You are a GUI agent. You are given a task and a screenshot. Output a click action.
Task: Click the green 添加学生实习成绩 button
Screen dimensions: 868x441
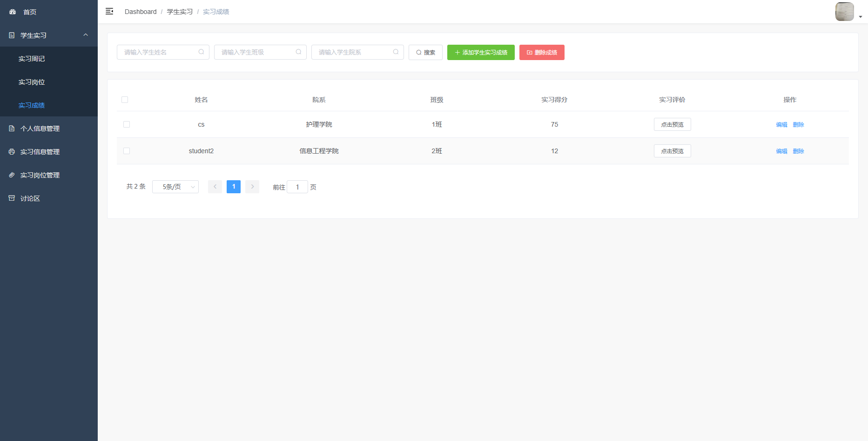pyautogui.click(x=481, y=53)
